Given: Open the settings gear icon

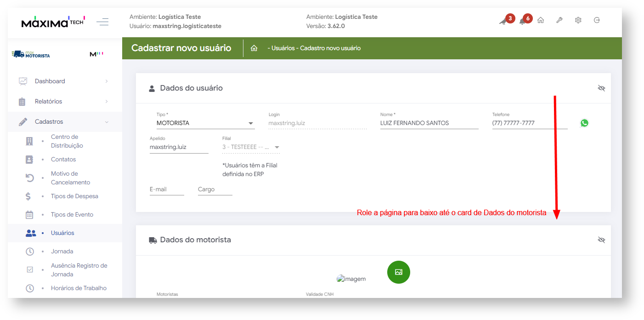Looking at the screenshot, I should coord(578,20).
